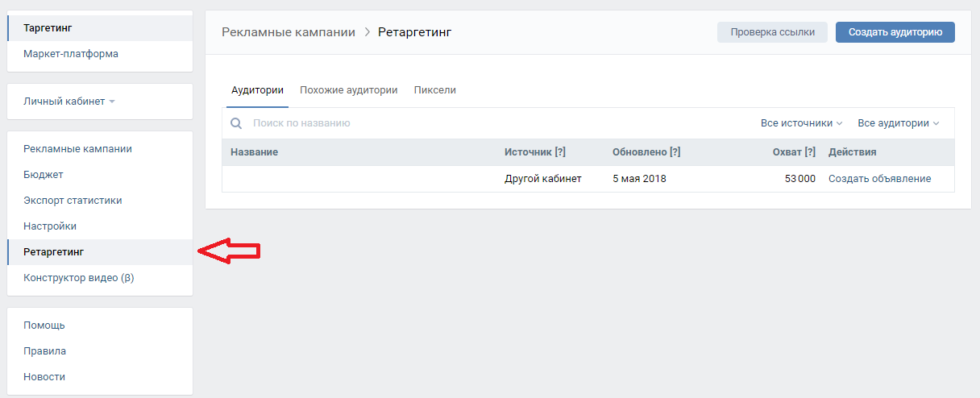This screenshot has height=398, width=980.
Task: Click the Ретаргетинг breadcrumb title
Action: (415, 32)
